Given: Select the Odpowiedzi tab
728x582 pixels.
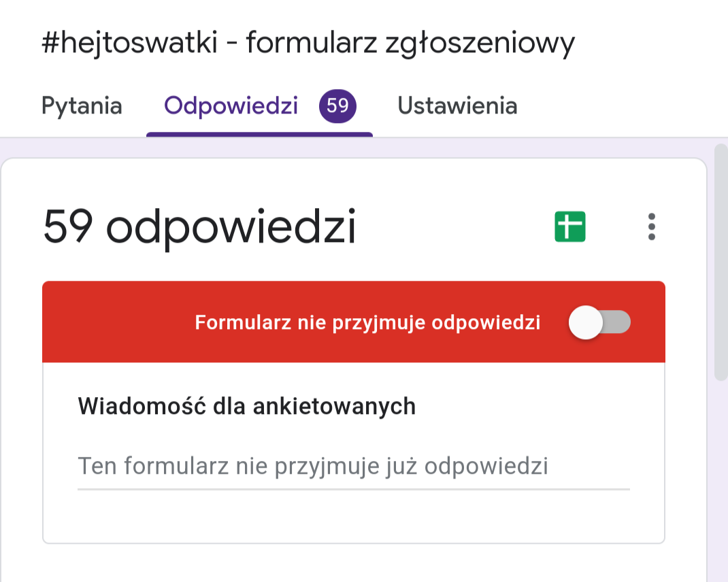Looking at the screenshot, I should coord(231,106).
